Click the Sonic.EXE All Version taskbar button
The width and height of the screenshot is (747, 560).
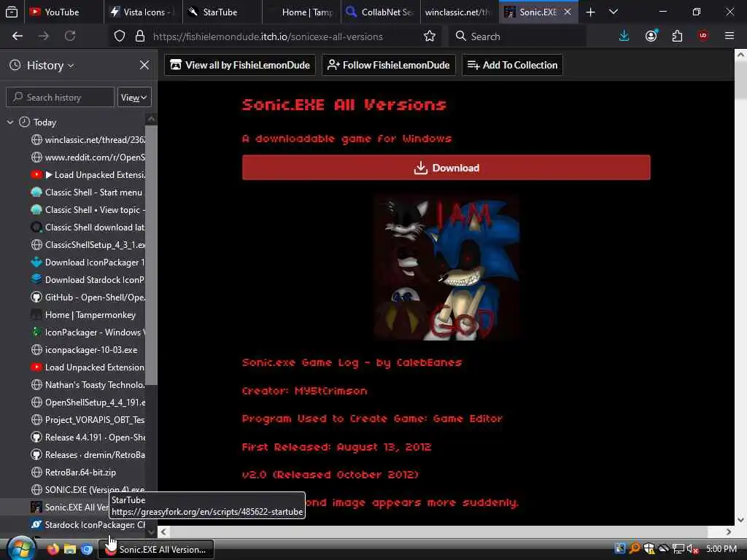click(x=156, y=549)
